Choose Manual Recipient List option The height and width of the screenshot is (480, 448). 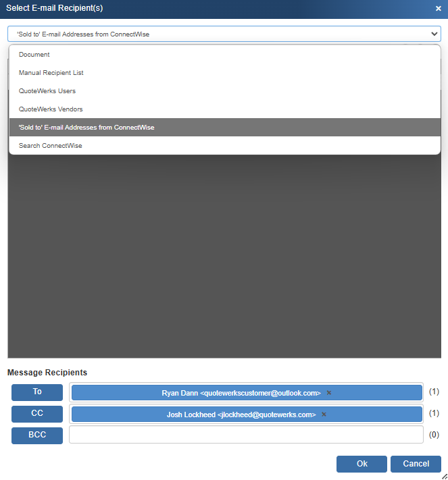tap(224, 73)
